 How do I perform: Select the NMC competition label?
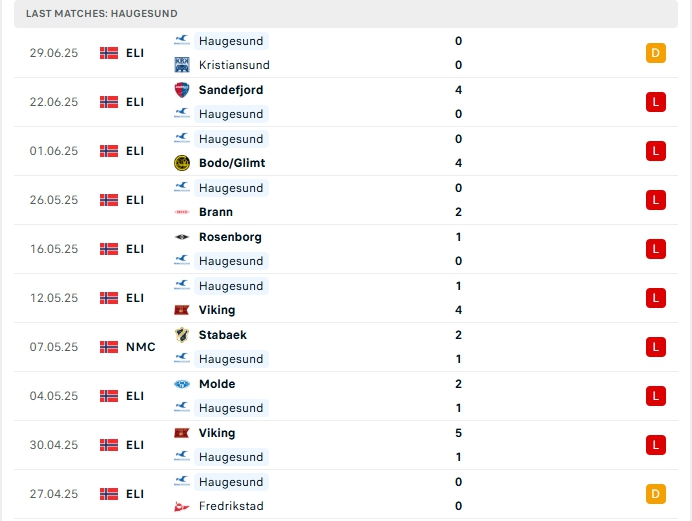point(141,347)
